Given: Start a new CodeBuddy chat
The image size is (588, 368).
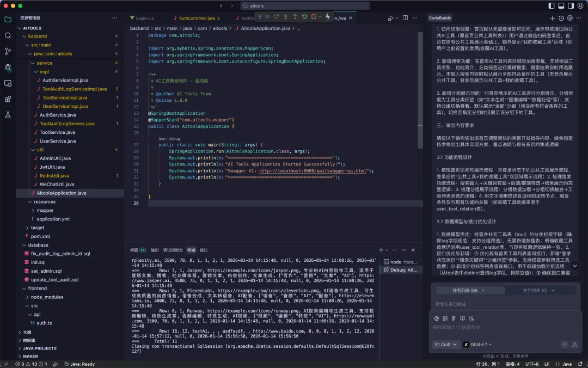Looking at the screenshot, I should tap(553, 18).
